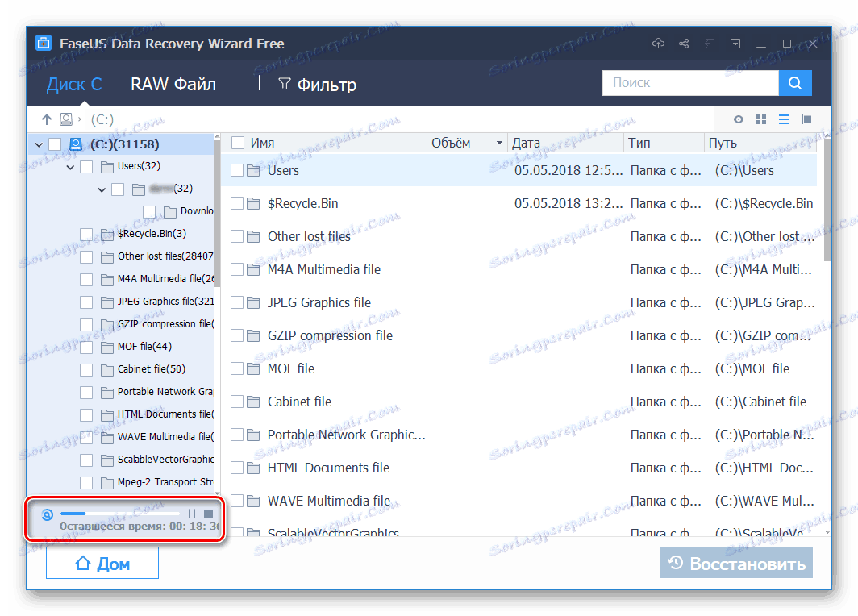The width and height of the screenshot is (858, 616).
Task: Click the JPEG Graphics file folder icon in list
Action: 253,302
